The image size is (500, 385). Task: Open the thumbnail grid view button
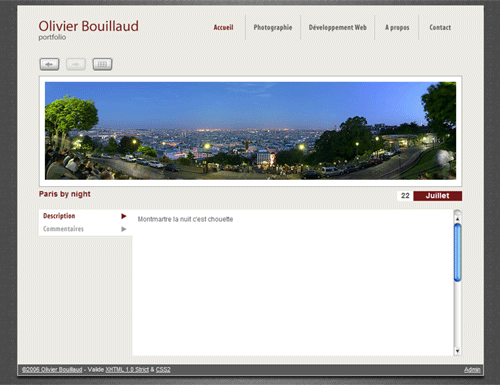[x=102, y=64]
